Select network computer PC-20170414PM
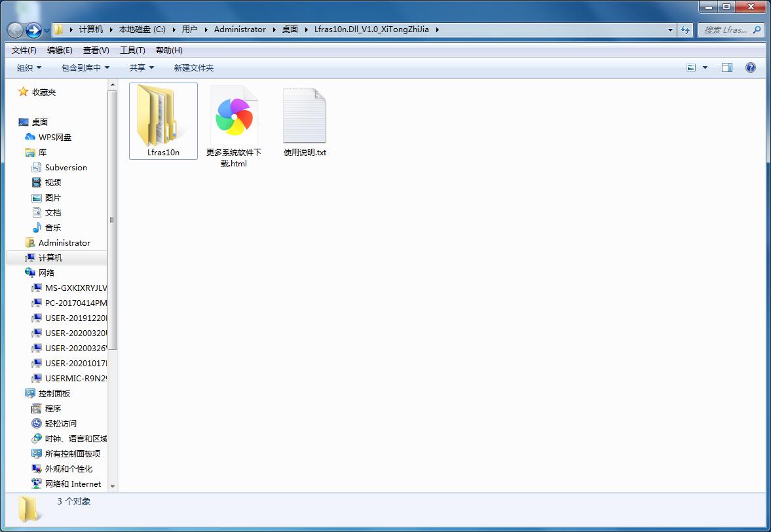The height and width of the screenshot is (532, 771). click(76, 303)
